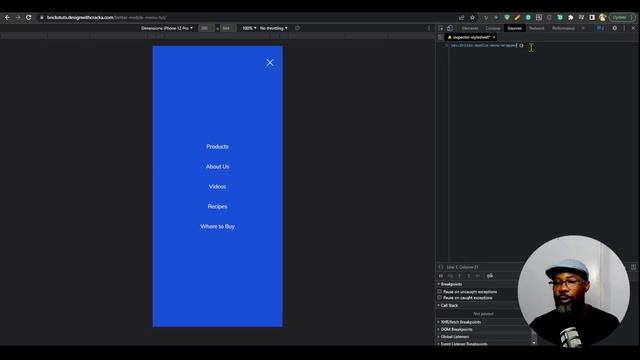This screenshot has height=360, width=640.
Task: Click the Line 1 Column status text
Action: [462, 267]
